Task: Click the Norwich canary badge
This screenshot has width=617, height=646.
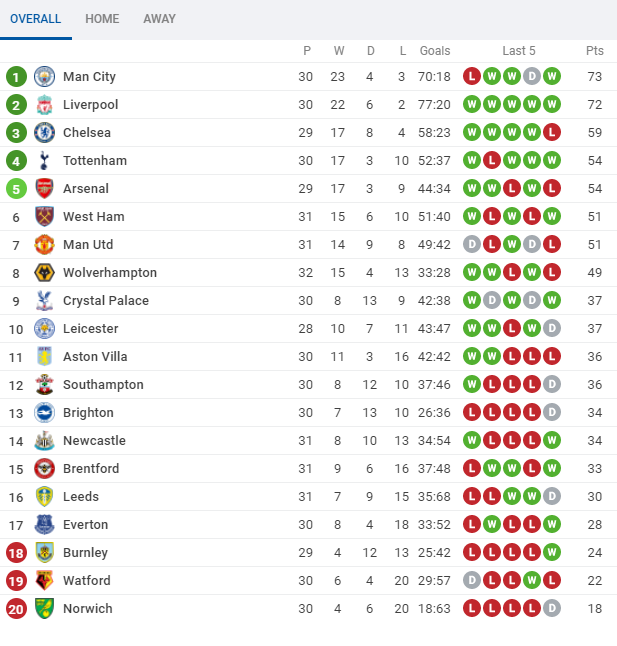Action: 44,609
